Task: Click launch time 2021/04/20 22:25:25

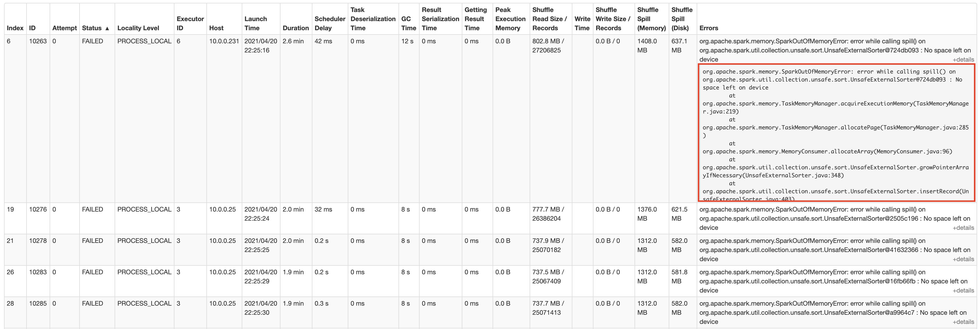Action: point(261,245)
